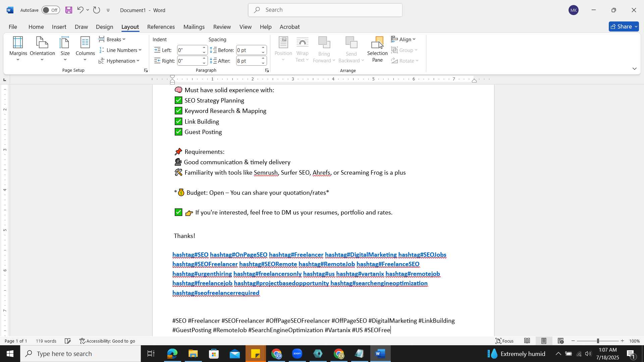Image resolution: width=644 pixels, height=362 pixels.
Task: Click the Zoom In plus button
Action: (623, 341)
